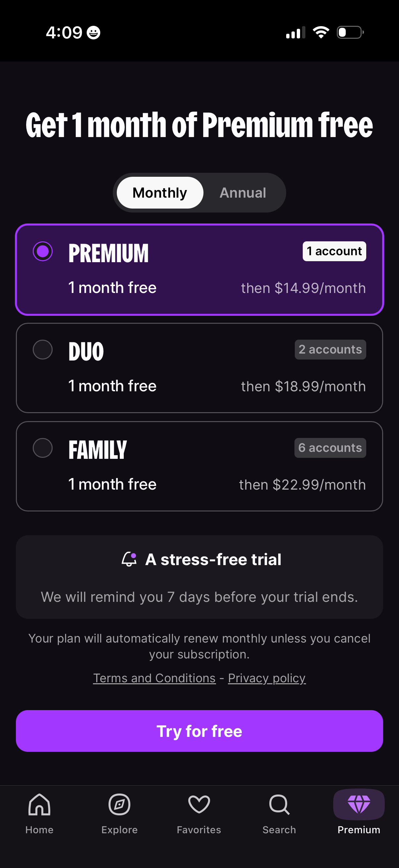Select the Family plan radio button

pyautogui.click(x=43, y=448)
